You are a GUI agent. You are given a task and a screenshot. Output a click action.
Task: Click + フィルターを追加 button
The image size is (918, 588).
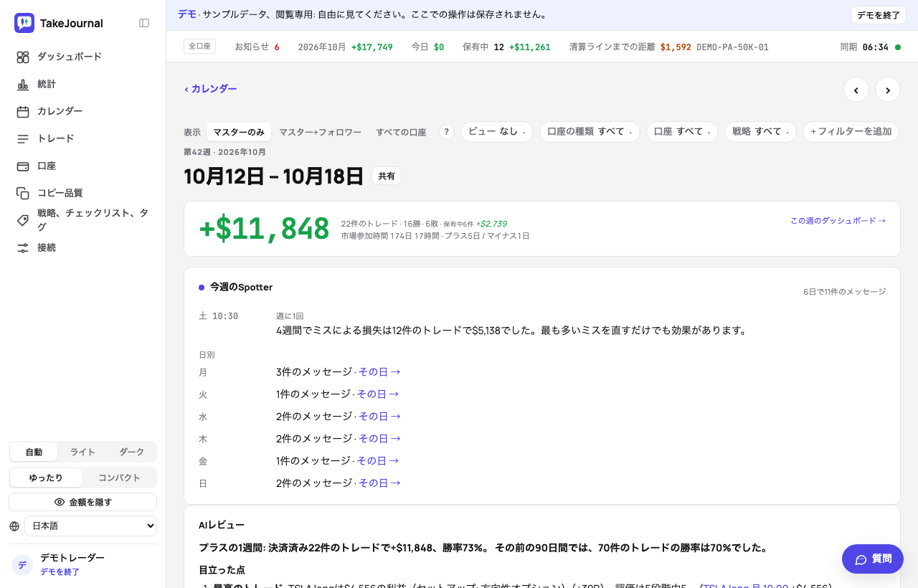pos(851,132)
